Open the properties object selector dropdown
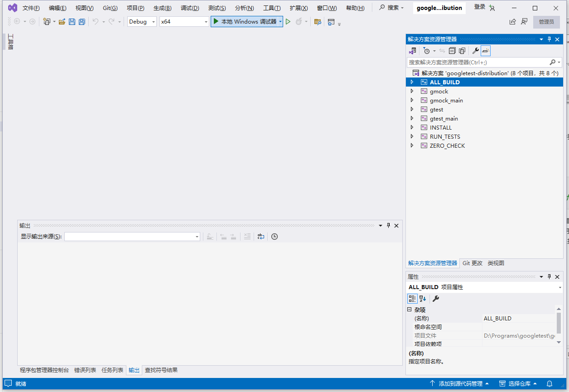 (x=560, y=287)
